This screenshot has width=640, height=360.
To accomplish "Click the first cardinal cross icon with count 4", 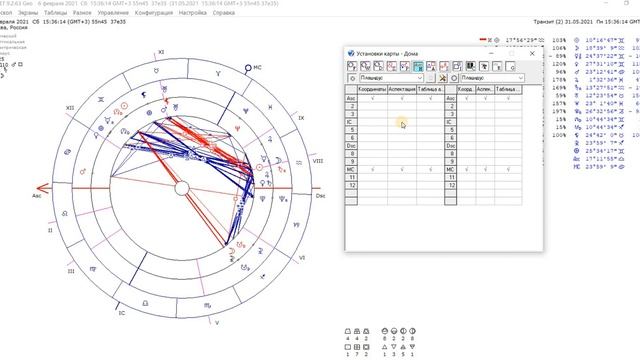I will tap(348, 331).
